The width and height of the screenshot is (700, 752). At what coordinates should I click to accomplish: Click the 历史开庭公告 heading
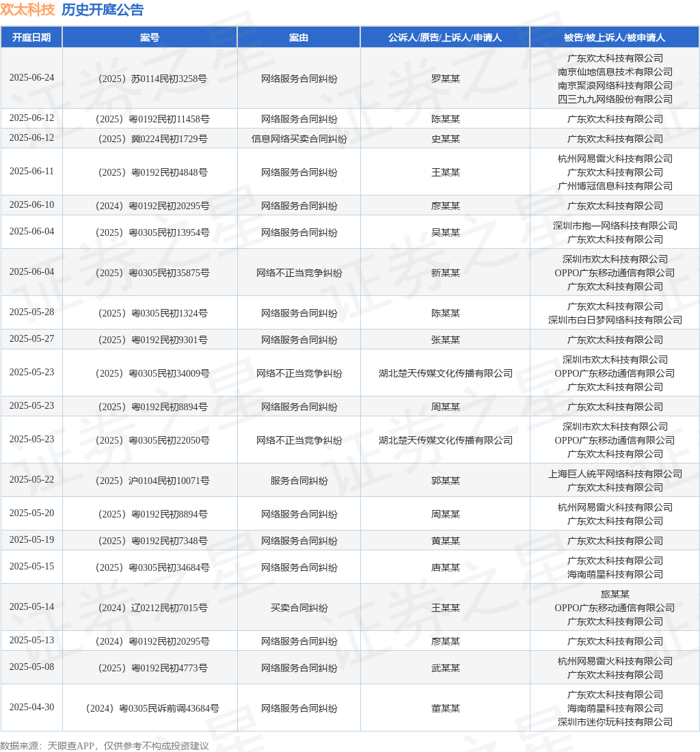tap(103, 10)
